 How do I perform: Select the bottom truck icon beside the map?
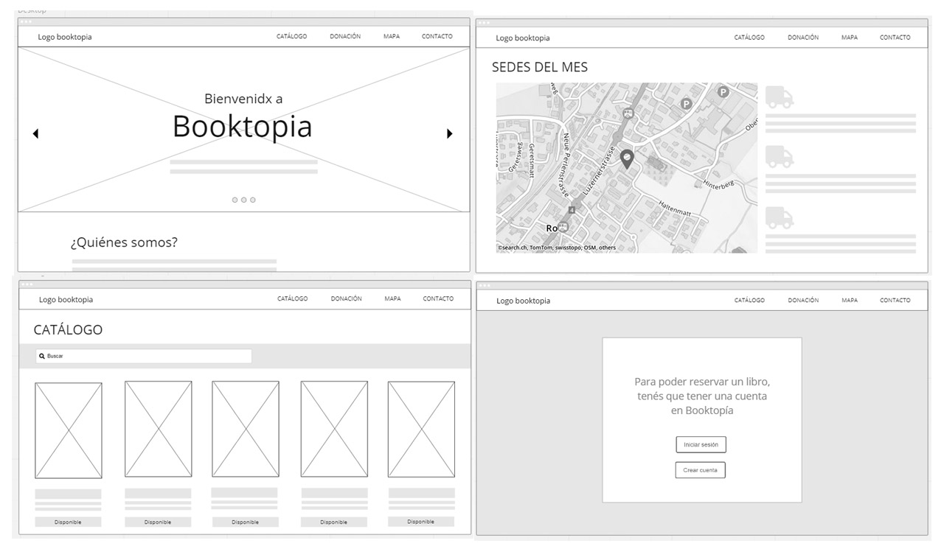point(779,218)
